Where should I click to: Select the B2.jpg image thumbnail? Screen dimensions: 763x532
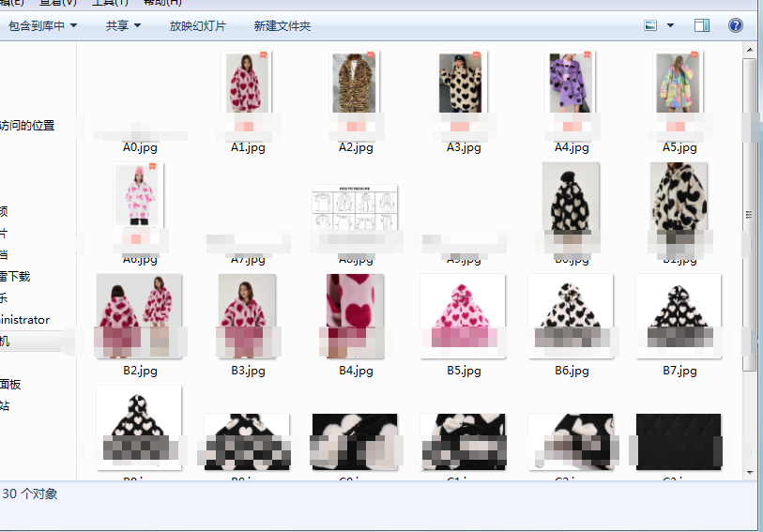point(139,314)
